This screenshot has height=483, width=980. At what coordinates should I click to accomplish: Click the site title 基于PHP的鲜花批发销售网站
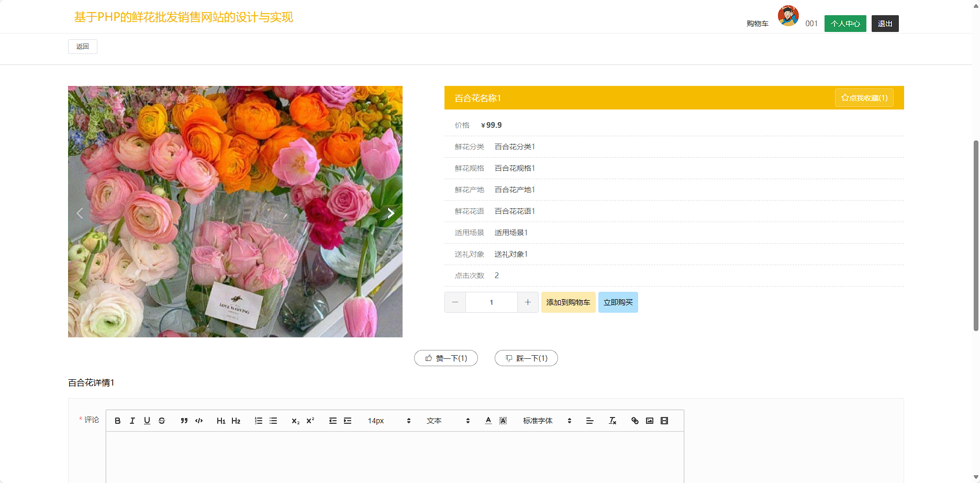[183, 17]
